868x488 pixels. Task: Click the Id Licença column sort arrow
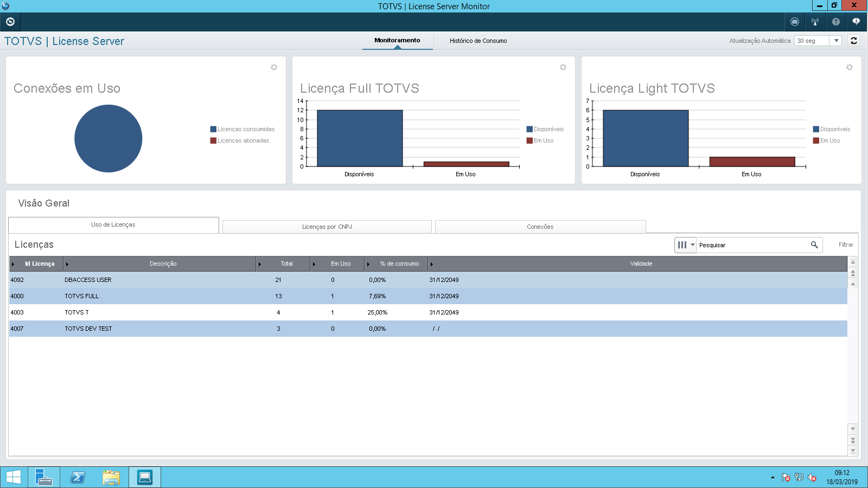13,264
